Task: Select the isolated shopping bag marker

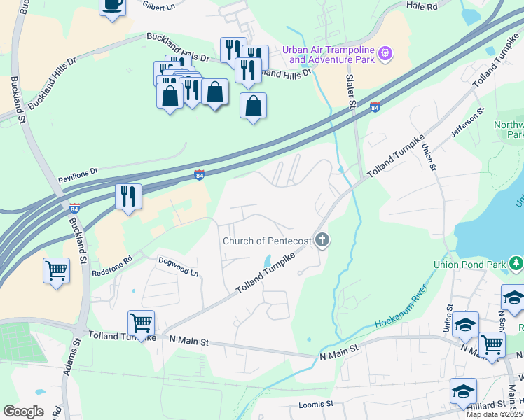Action: point(254,106)
